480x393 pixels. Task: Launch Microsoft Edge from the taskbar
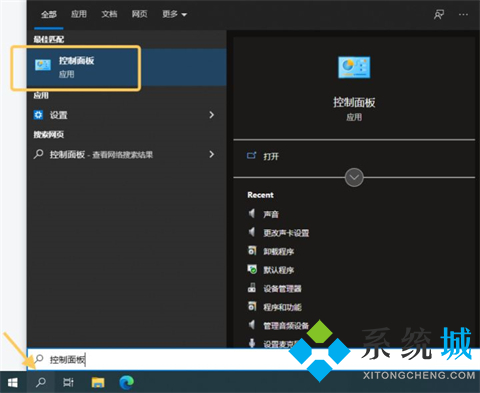tap(127, 382)
